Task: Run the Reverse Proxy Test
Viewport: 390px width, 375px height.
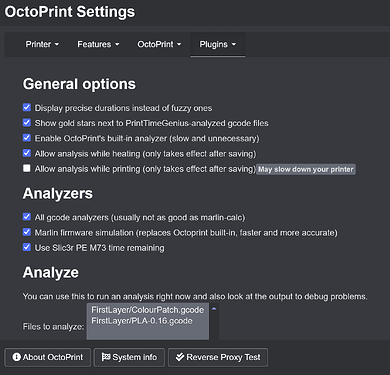Action: (218, 357)
